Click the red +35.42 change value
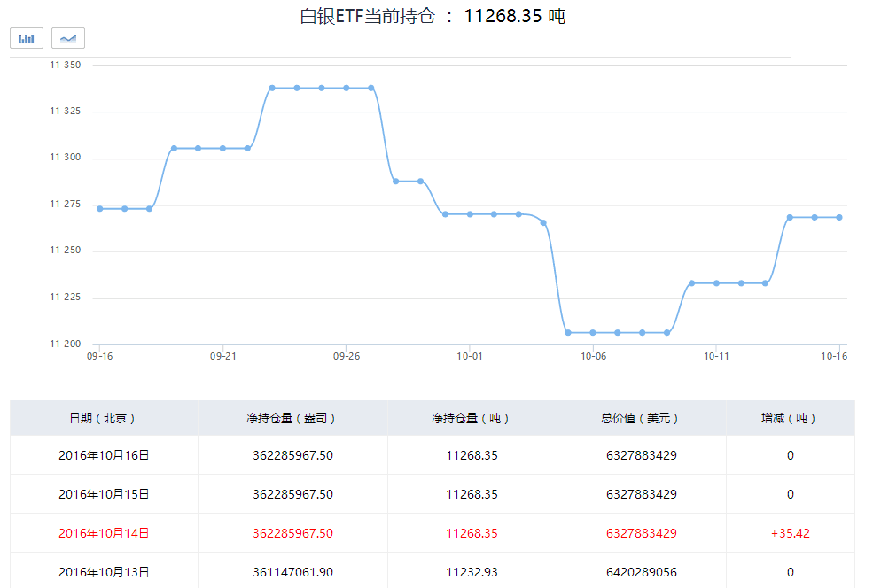The image size is (873, 588). (x=790, y=533)
